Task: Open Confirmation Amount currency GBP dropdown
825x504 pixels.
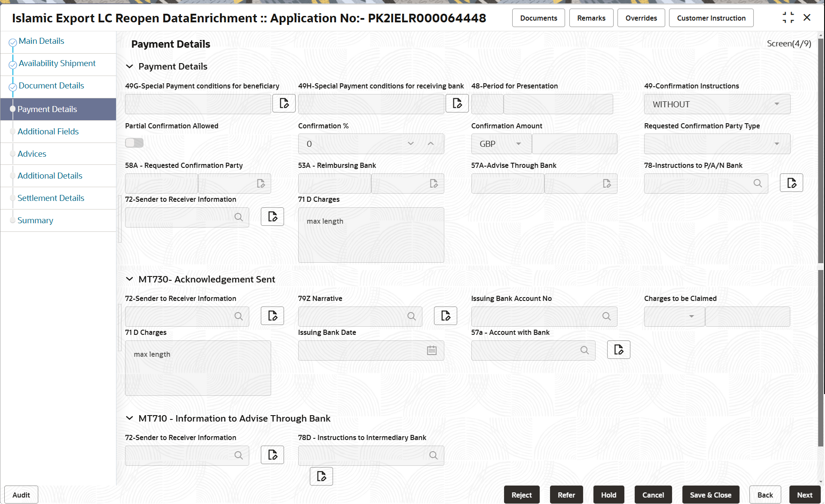Action: point(501,144)
